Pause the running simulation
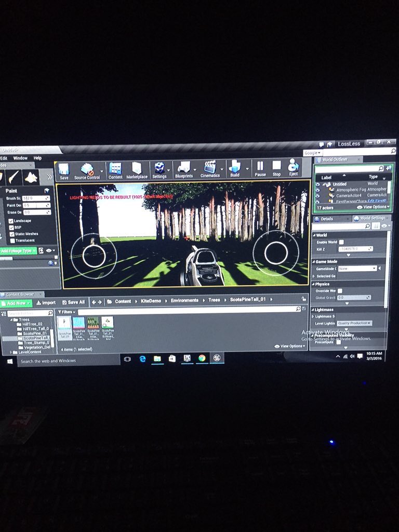399x532 pixels. point(260,168)
